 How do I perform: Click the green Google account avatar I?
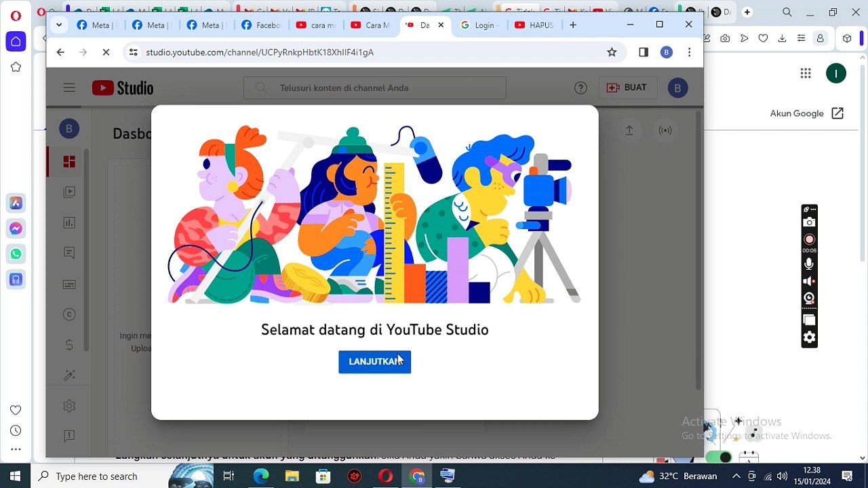pyautogui.click(x=836, y=73)
